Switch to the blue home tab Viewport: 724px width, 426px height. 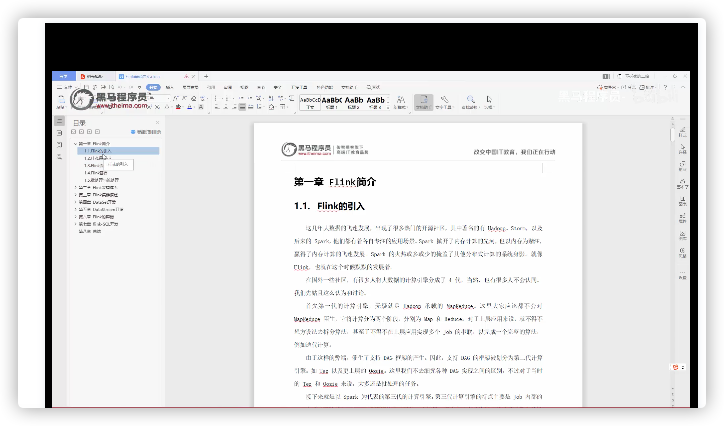[64, 76]
